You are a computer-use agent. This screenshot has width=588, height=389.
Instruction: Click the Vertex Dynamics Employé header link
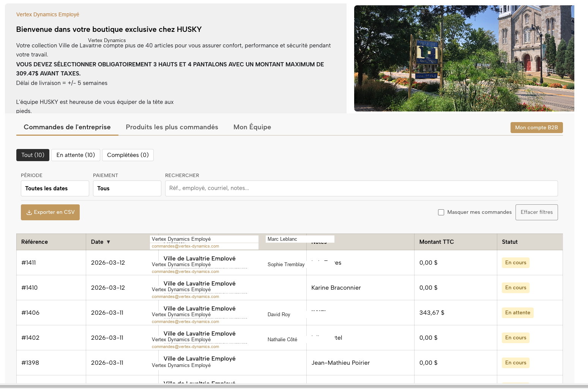[x=48, y=14]
